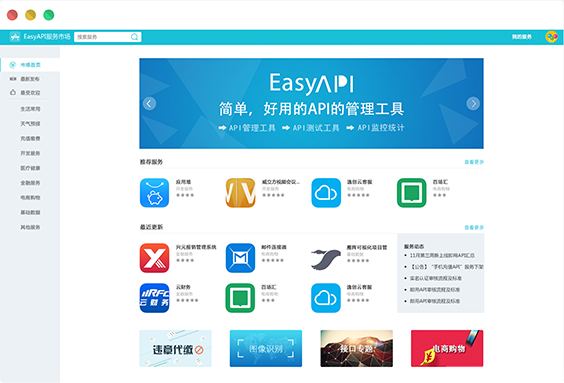Click the yellow macOS minimize button
Screen dimensions: 564x383
pos(31,15)
